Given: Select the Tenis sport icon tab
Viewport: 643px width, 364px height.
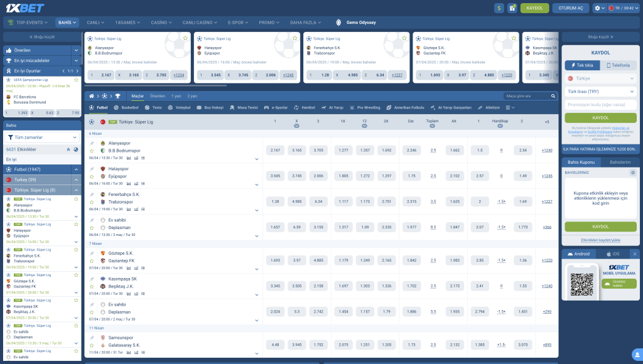Looking at the screenshot, I should (x=153, y=108).
